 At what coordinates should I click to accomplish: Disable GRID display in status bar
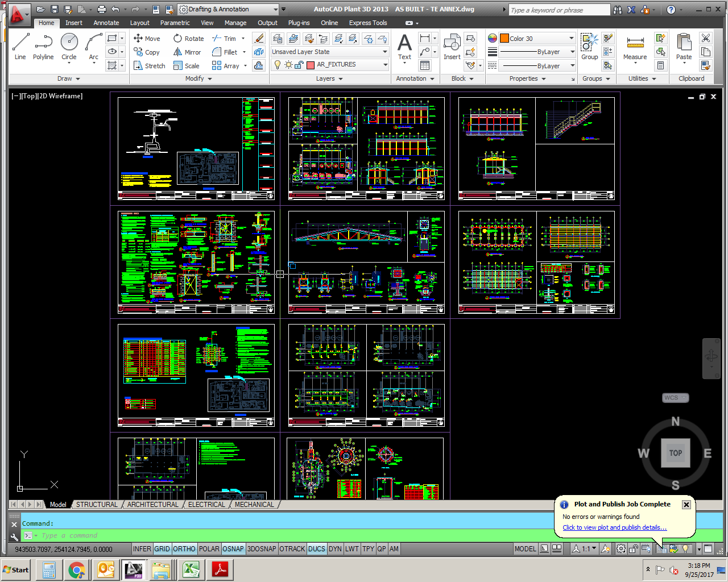tap(162, 549)
